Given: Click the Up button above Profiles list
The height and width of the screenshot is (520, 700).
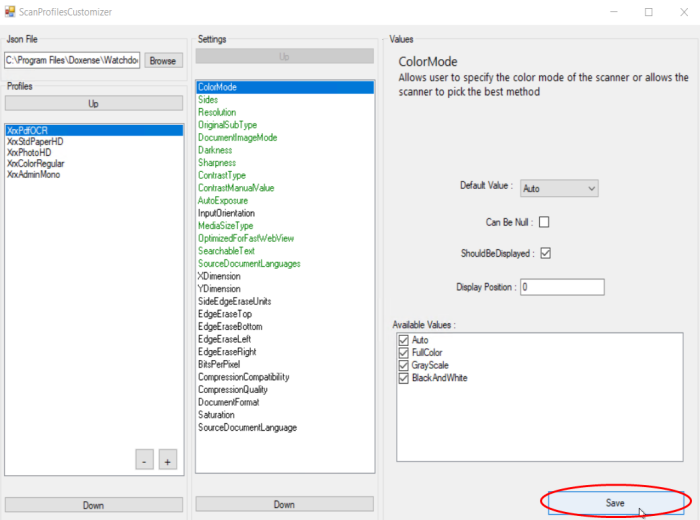Looking at the screenshot, I should pos(93,104).
